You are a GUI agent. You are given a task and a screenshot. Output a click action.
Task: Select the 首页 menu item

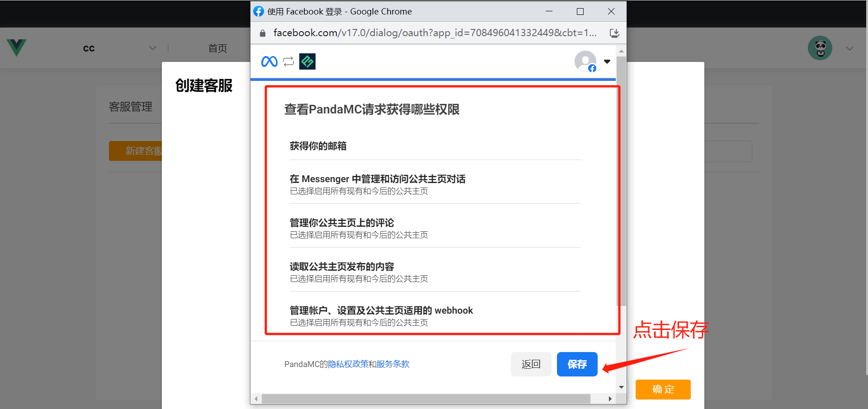tap(217, 48)
